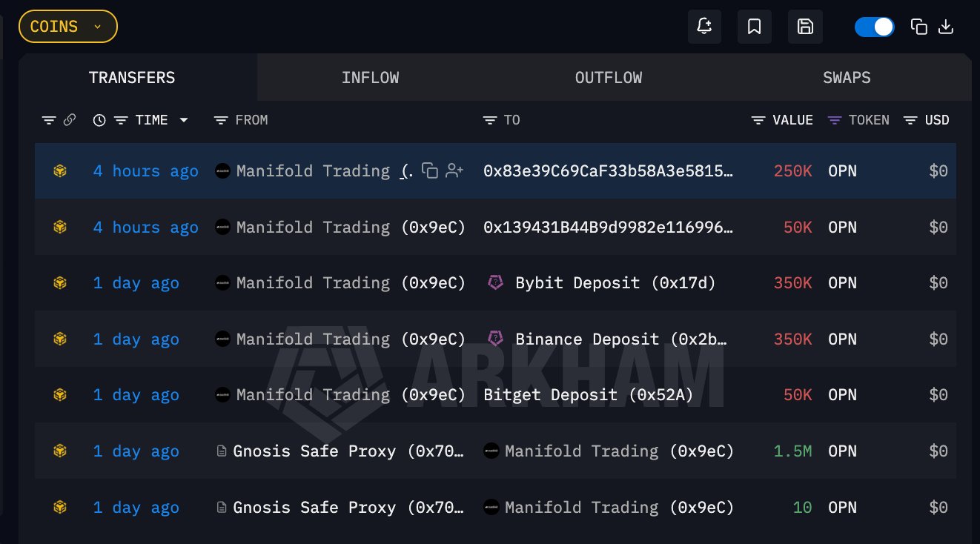Bookmark this view with the bookmark icon
The height and width of the screenshot is (544, 980).
point(755,27)
